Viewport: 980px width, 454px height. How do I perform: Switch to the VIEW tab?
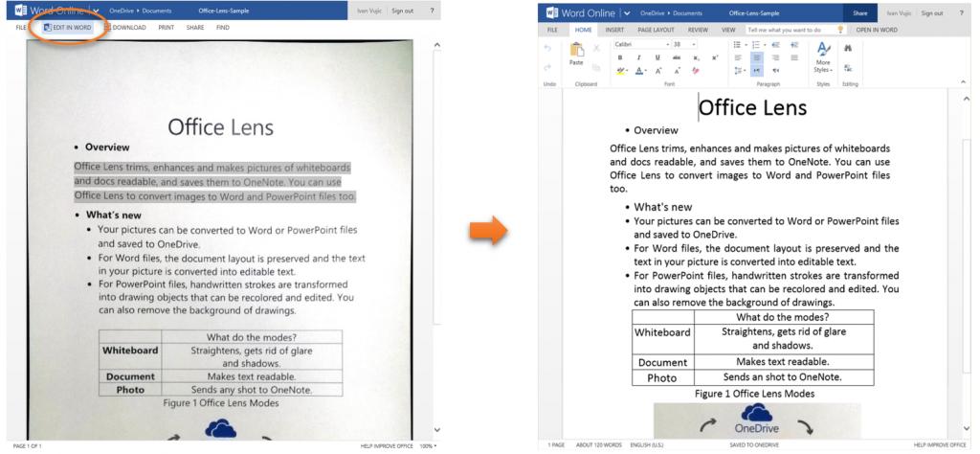tap(728, 30)
